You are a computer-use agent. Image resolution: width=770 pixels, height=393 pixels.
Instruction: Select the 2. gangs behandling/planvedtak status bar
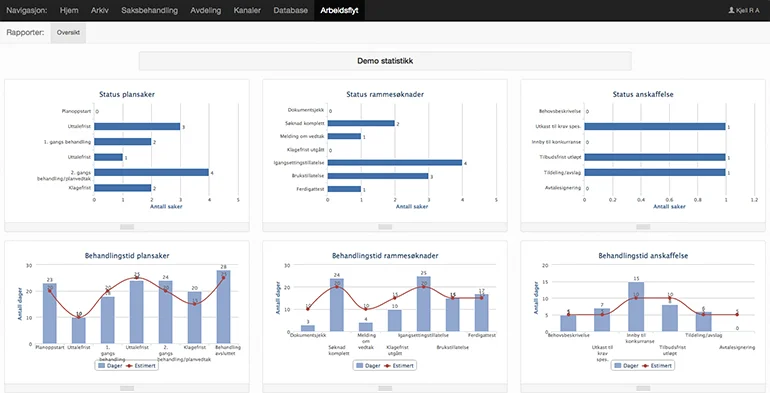tap(151, 172)
